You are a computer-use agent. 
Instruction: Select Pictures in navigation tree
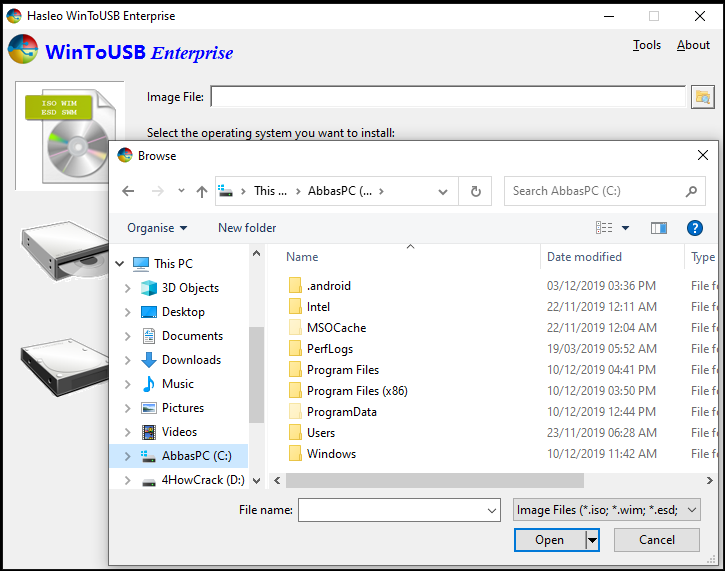pyautogui.click(x=183, y=408)
